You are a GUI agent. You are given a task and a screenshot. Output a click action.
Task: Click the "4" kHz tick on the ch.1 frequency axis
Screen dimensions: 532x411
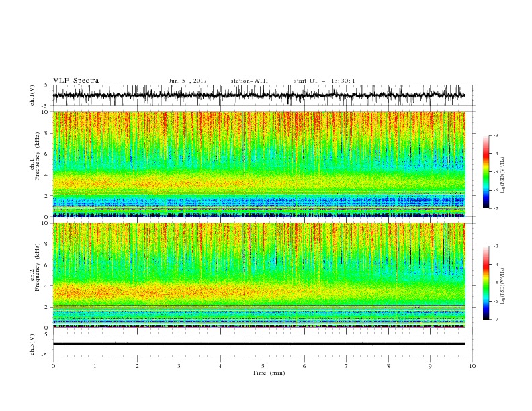coord(48,175)
